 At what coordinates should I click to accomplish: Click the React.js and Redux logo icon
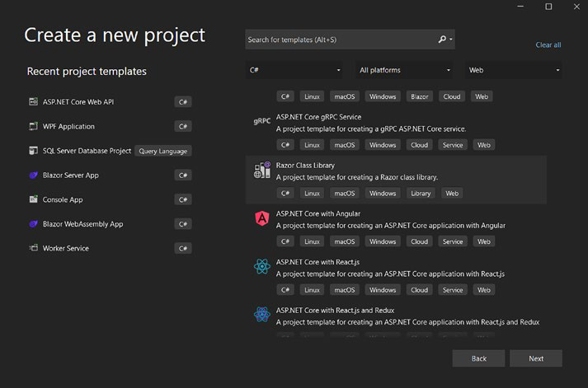coord(262,315)
